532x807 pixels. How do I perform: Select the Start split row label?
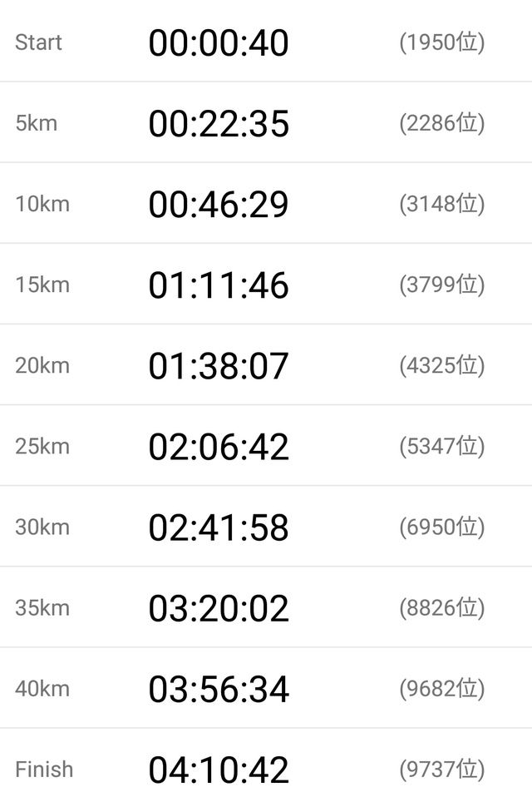38,42
